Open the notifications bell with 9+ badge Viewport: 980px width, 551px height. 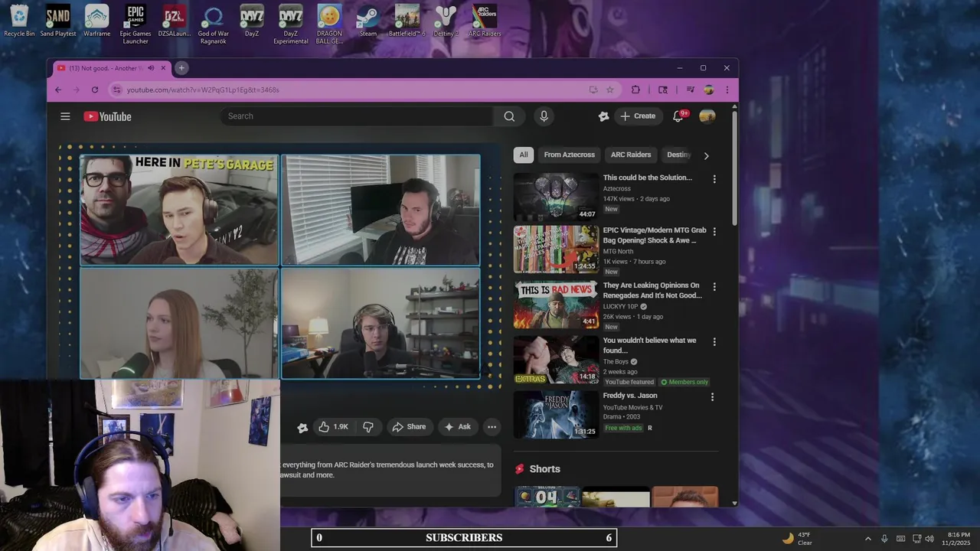coord(678,116)
